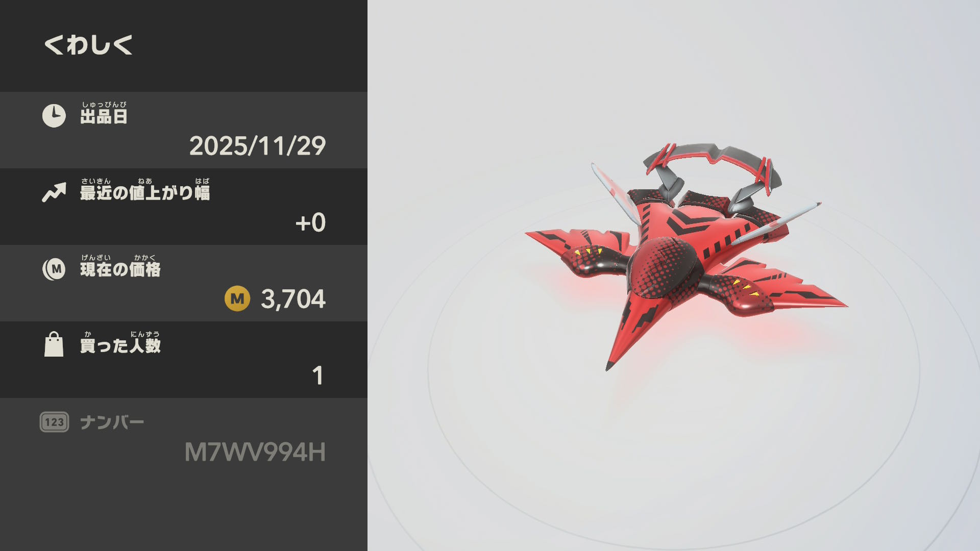This screenshot has width=980, height=551.
Task: Click the gold M coin before 3,704
Action: tap(237, 298)
